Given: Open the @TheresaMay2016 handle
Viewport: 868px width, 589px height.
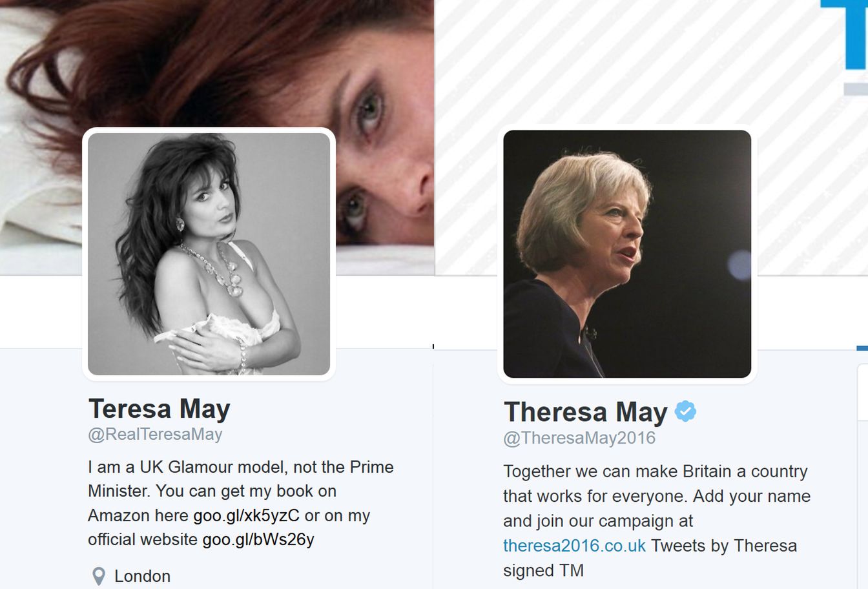Looking at the screenshot, I should [579, 438].
